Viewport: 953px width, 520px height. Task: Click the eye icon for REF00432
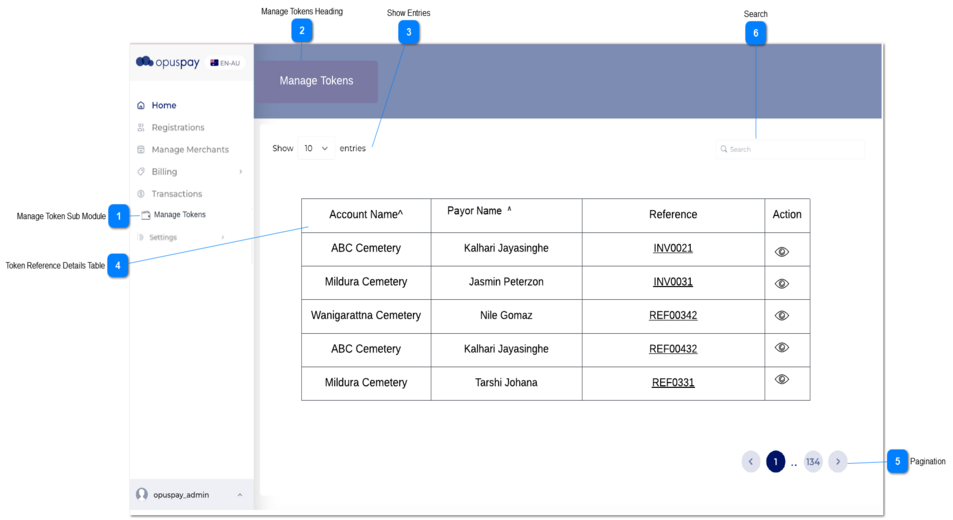(x=782, y=347)
